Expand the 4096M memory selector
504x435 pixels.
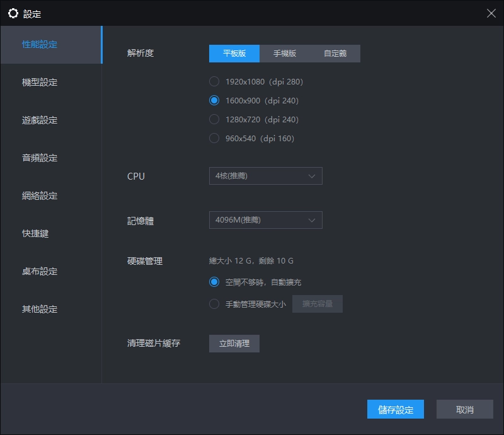pos(265,220)
